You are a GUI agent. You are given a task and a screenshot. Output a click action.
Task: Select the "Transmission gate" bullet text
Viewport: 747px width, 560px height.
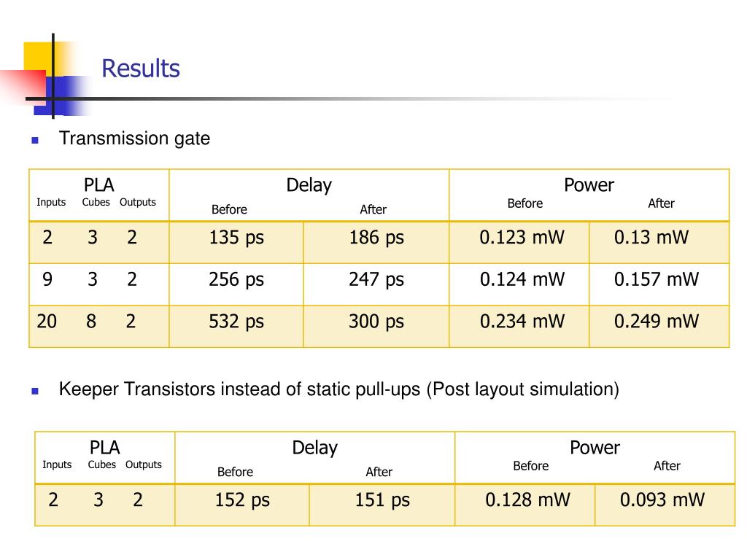[134, 139]
